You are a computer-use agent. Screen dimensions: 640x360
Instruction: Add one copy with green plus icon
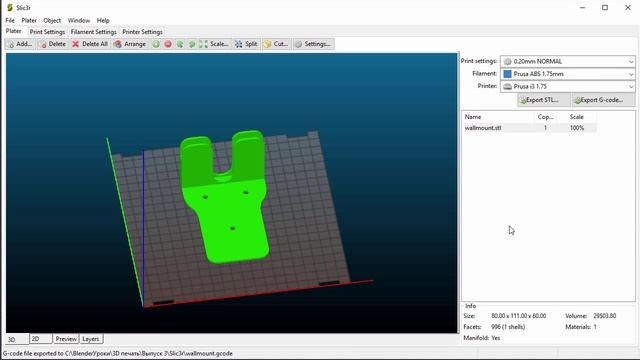click(x=156, y=44)
